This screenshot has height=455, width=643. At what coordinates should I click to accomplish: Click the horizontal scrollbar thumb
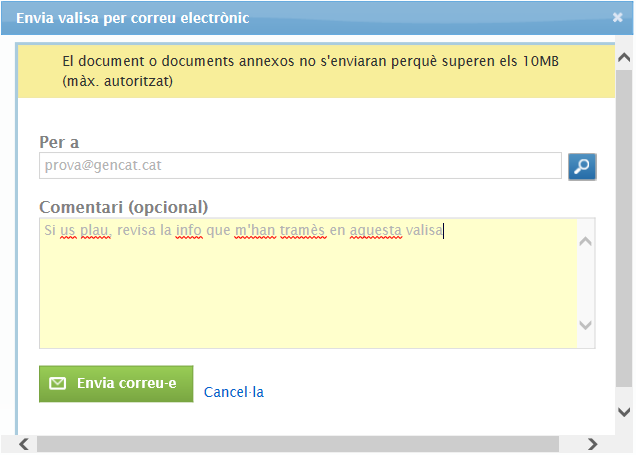[x=300, y=444]
